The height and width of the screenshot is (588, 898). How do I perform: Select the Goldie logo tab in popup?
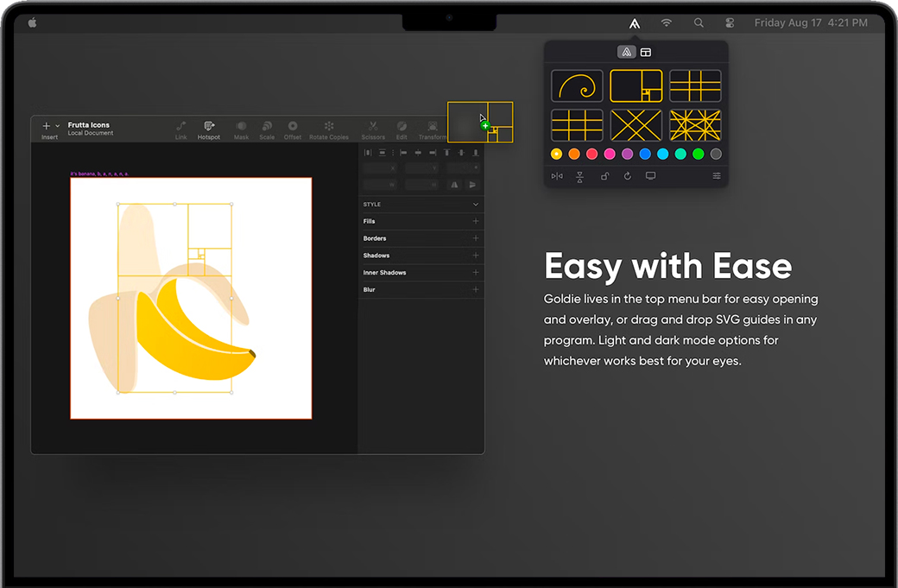[627, 53]
